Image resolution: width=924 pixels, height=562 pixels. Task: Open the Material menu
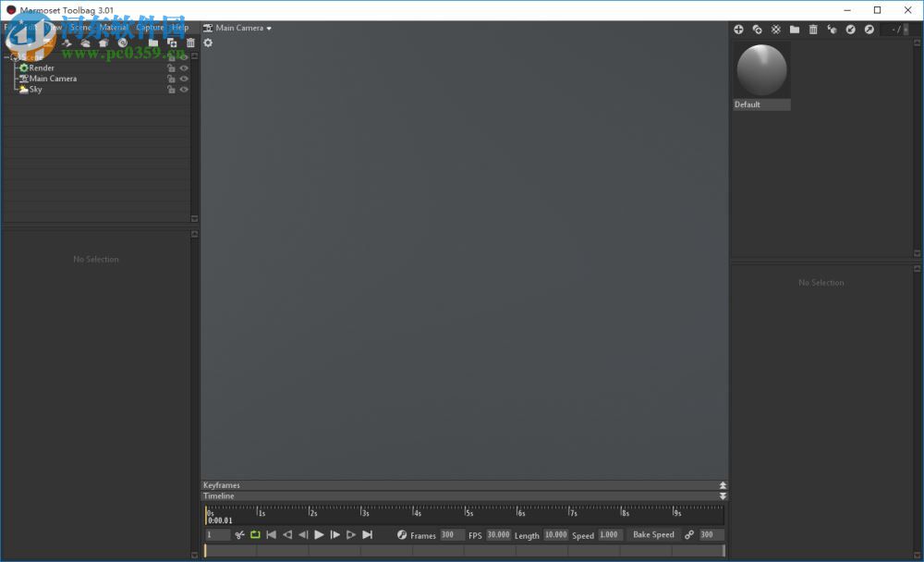(x=115, y=28)
